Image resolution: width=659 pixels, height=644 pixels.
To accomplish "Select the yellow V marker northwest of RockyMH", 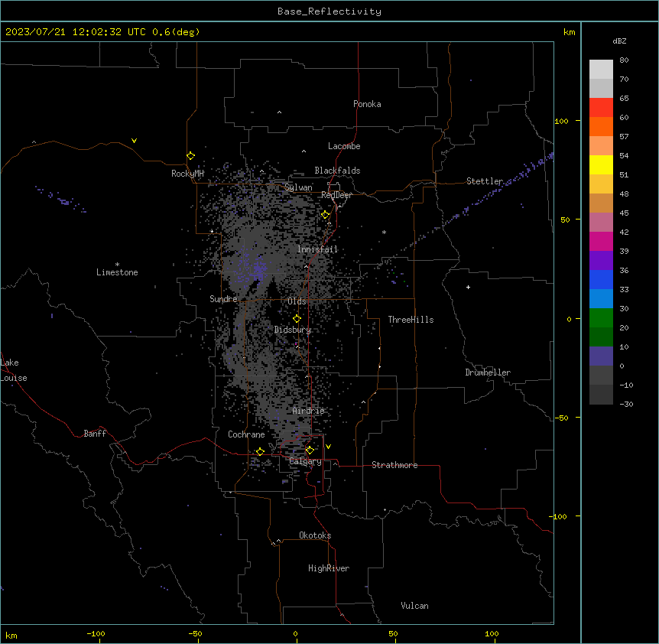I will pos(134,141).
